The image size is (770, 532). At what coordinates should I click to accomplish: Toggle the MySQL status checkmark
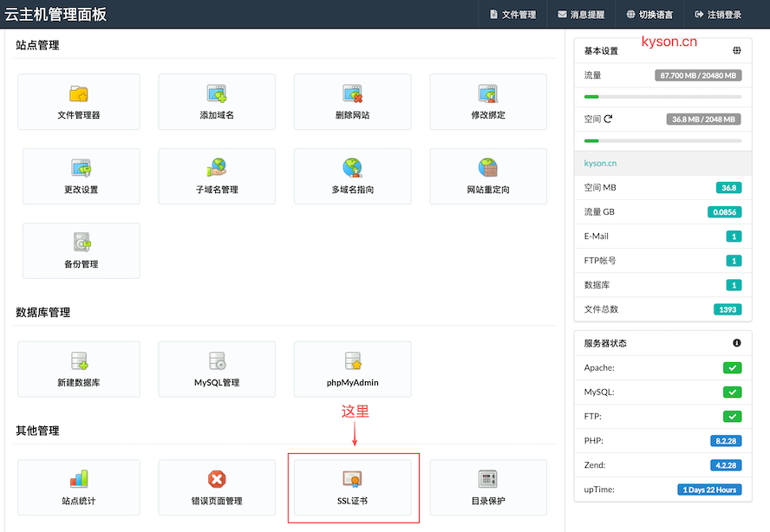point(734,391)
